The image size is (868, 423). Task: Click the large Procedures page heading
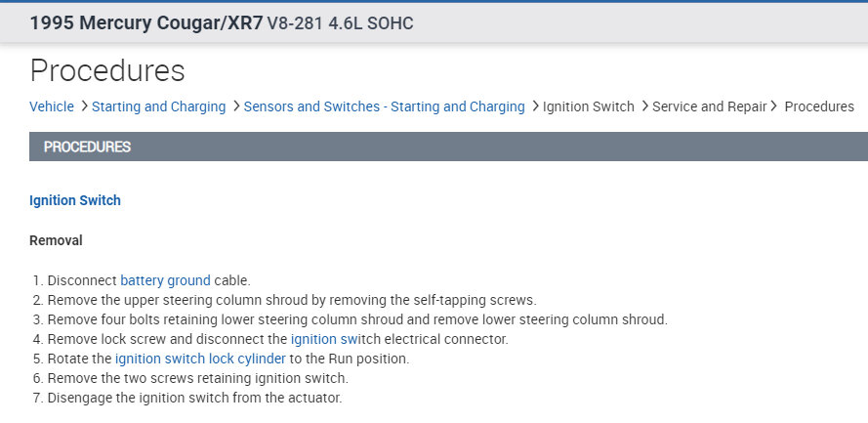coord(107,70)
